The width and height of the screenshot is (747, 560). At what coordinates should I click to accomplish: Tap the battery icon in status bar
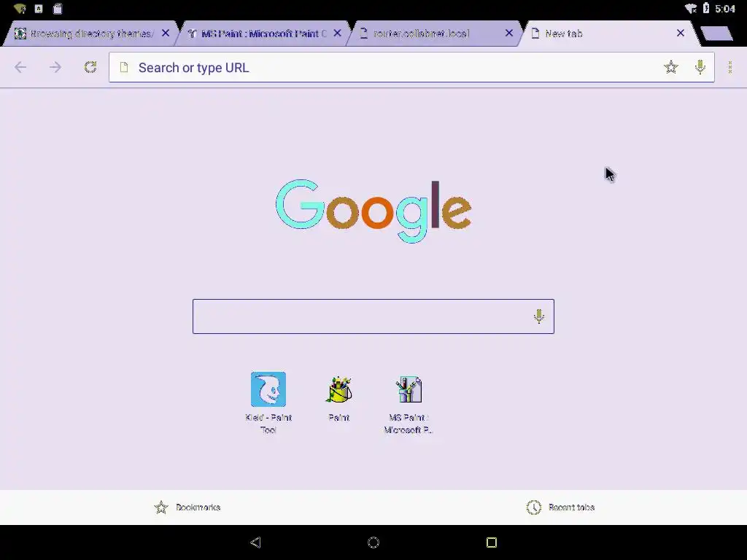(706, 8)
